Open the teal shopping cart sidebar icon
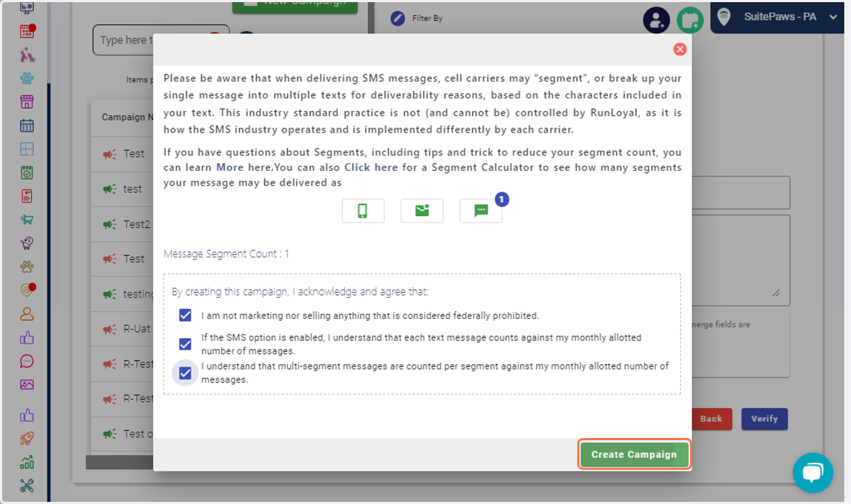Image resolution: width=851 pixels, height=504 pixels. coord(27,220)
